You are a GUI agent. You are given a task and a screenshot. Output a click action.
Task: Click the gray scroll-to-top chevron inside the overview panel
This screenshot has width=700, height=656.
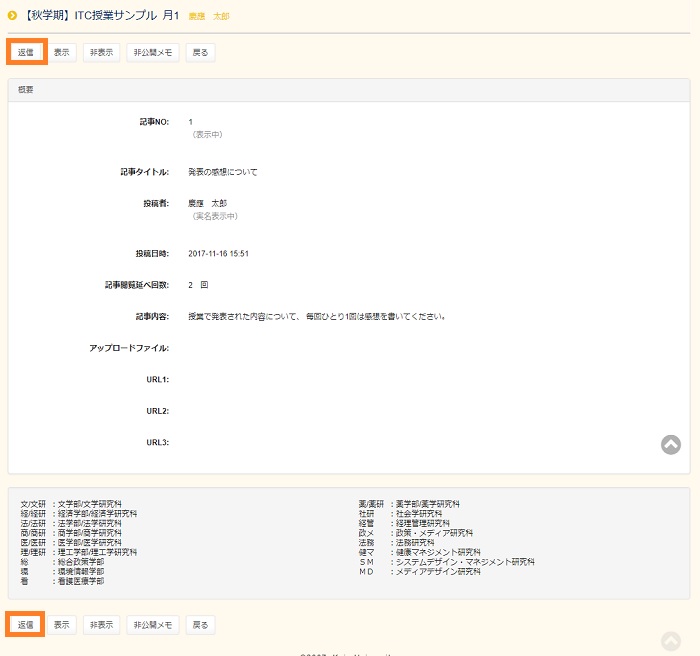[x=671, y=445]
